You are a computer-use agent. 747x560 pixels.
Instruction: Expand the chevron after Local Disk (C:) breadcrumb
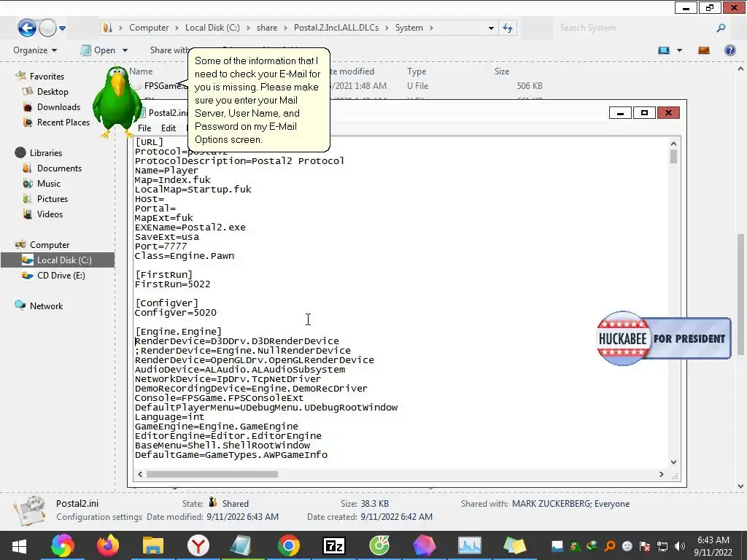pyautogui.click(x=248, y=28)
